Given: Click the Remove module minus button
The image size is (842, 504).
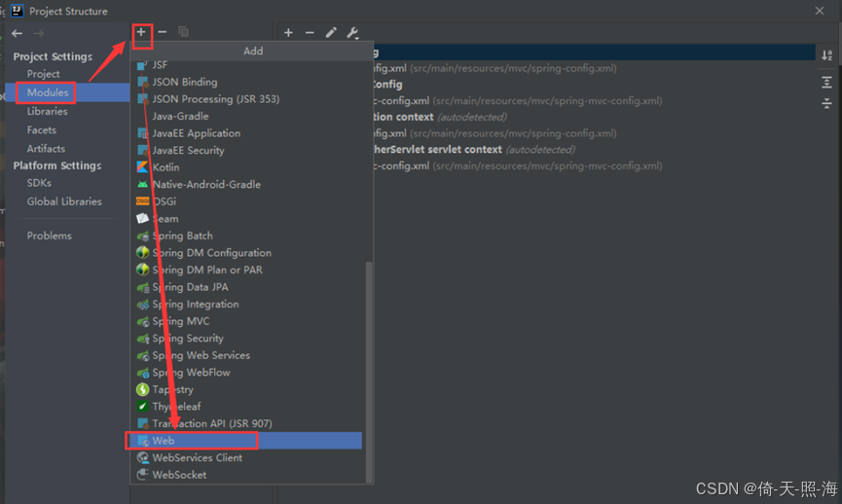Looking at the screenshot, I should 163,32.
